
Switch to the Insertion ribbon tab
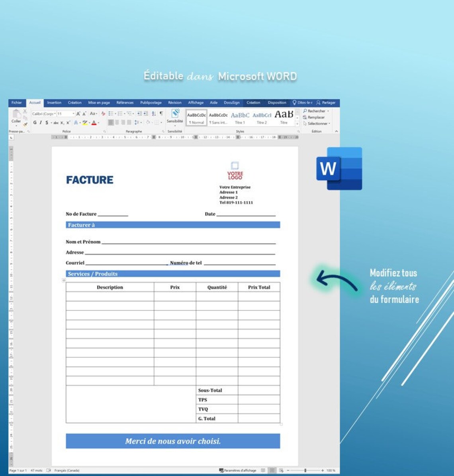point(55,102)
